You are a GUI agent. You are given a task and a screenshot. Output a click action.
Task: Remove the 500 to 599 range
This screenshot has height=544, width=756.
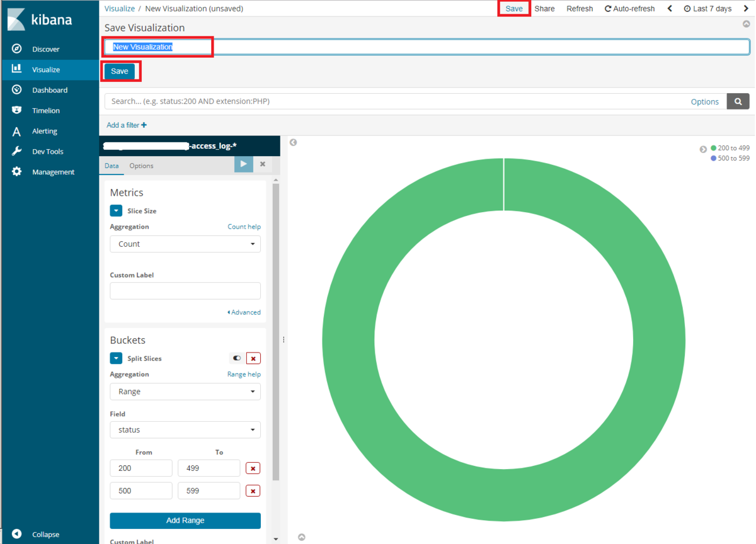(x=253, y=491)
